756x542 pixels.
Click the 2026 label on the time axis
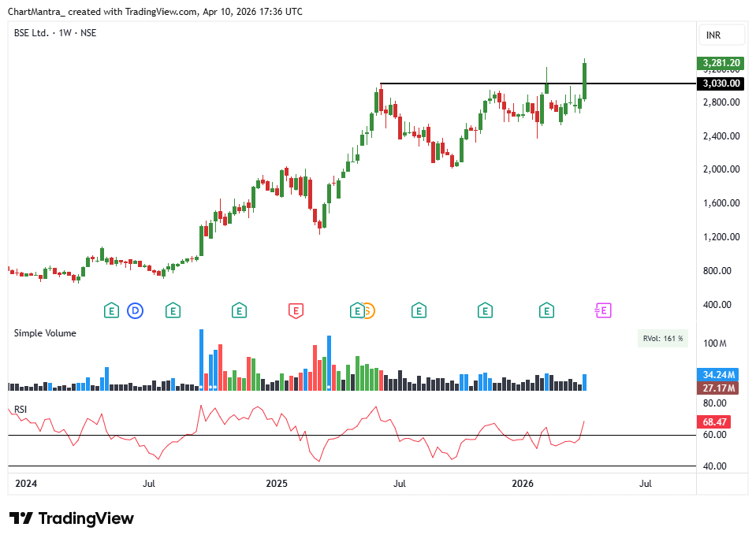pos(523,484)
